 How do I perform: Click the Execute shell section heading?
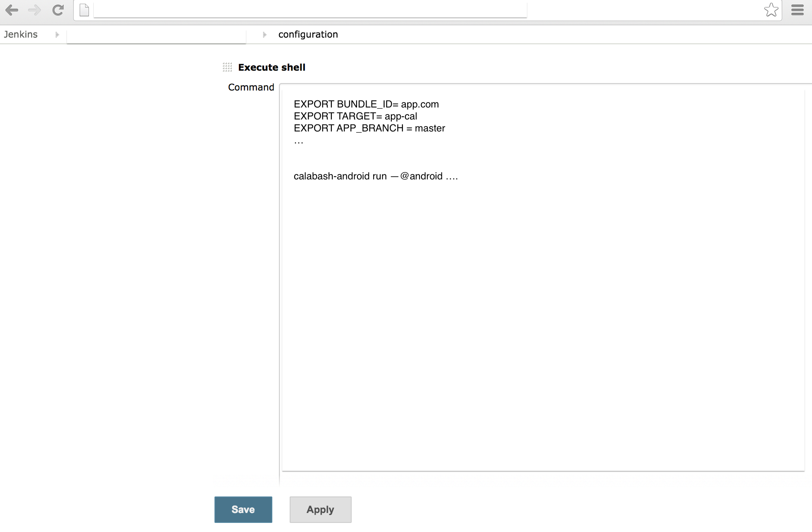(271, 67)
